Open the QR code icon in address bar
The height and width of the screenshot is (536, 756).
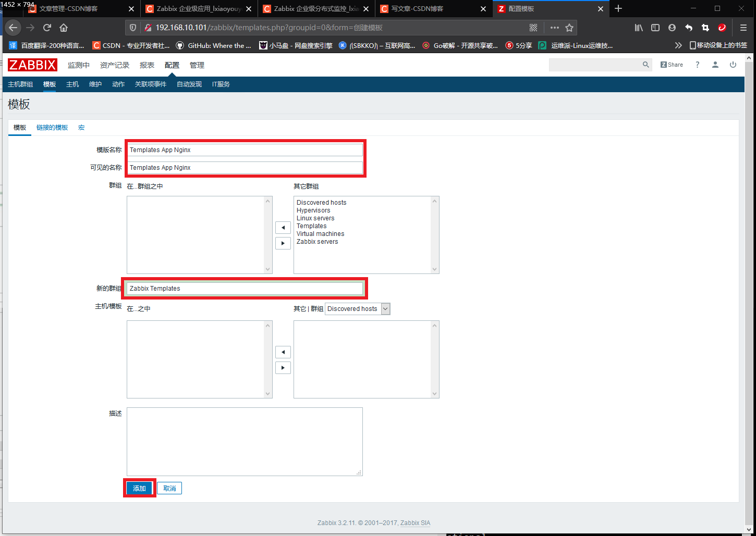(533, 28)
